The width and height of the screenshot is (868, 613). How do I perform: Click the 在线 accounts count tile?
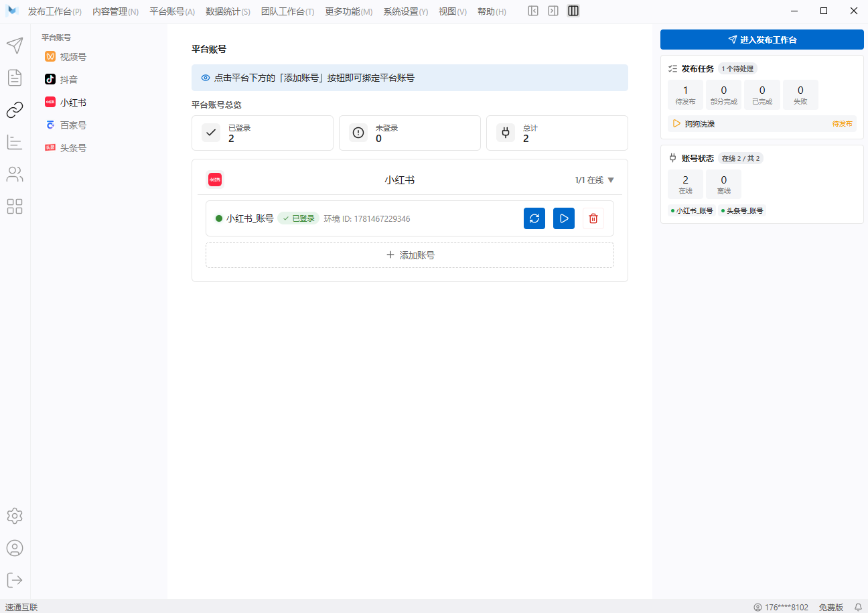coord(686,184)
